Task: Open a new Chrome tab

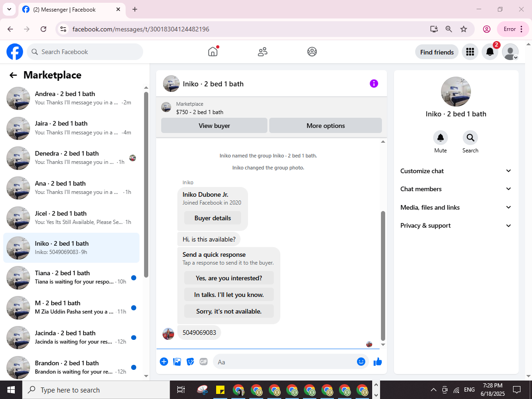Action: click(x=135, y=10)
